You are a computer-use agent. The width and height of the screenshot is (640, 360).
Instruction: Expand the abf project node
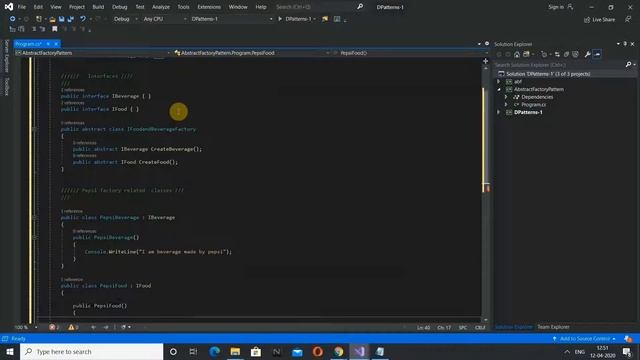pos(498,82)
